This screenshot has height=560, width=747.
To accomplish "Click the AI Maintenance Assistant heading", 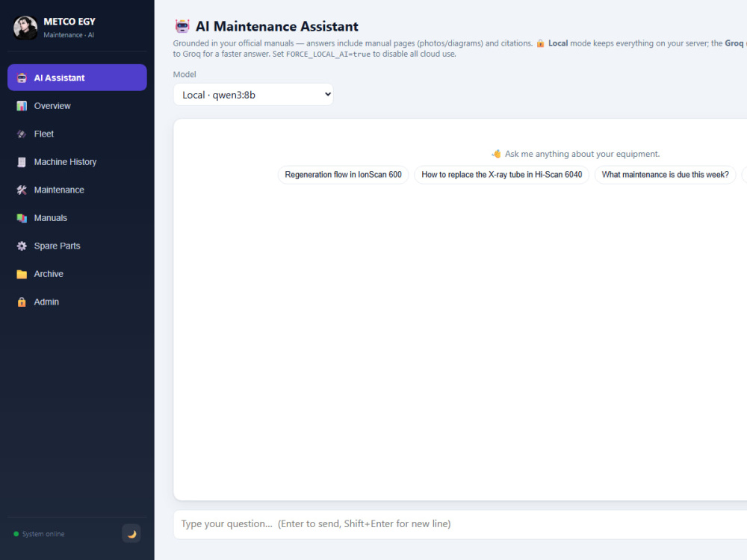I will pyautogui.click(x=277, y=26).
